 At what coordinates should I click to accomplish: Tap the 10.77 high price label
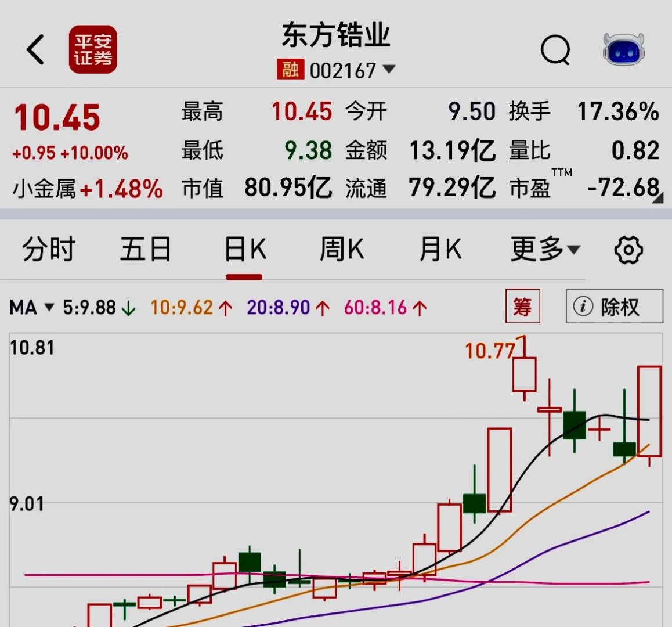point(490,351)
